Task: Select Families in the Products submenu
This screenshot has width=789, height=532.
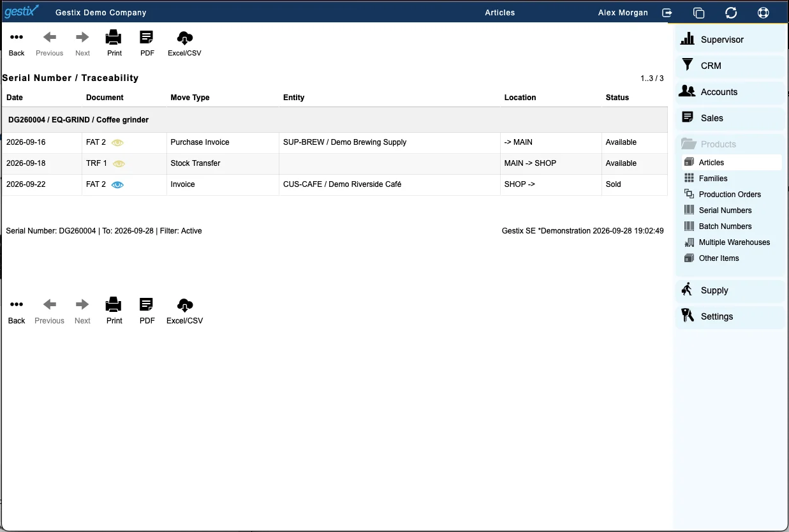Action: point(732,179)
